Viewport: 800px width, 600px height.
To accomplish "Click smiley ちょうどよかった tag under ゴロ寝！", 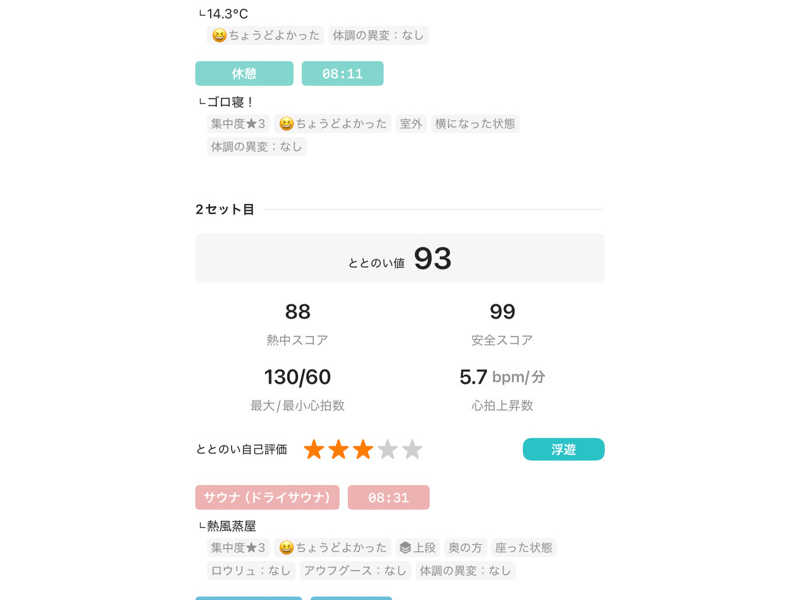I will [333, 124].
